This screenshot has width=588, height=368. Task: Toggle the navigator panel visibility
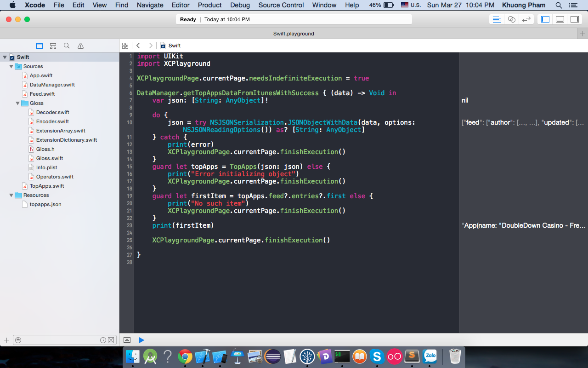click(x=545, y=19)
